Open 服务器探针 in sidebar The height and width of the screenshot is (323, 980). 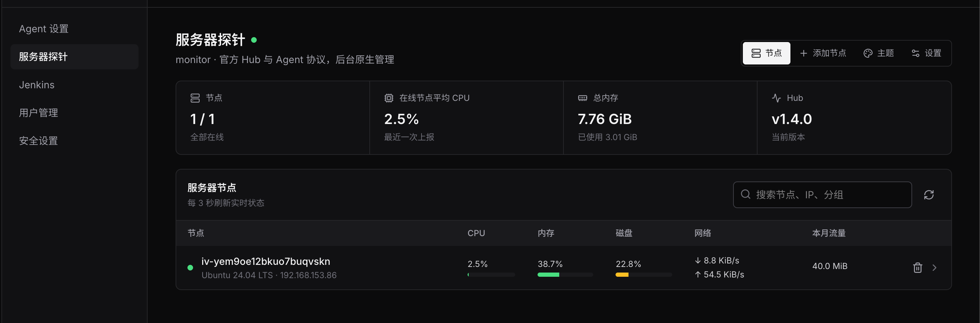tap(74, 57)
